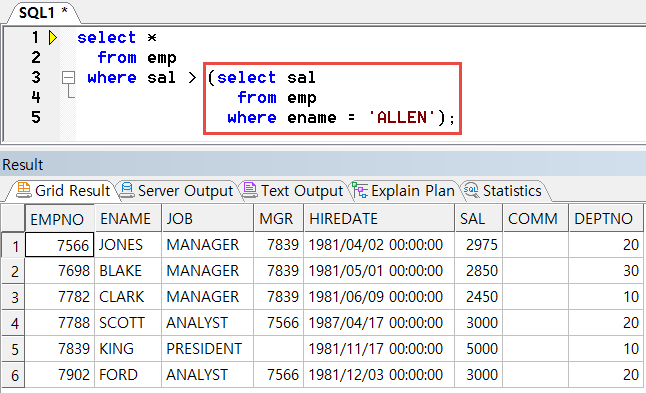Click the salary cell 2450
Viewport: 646px width, 393px height.
(479, 297)
